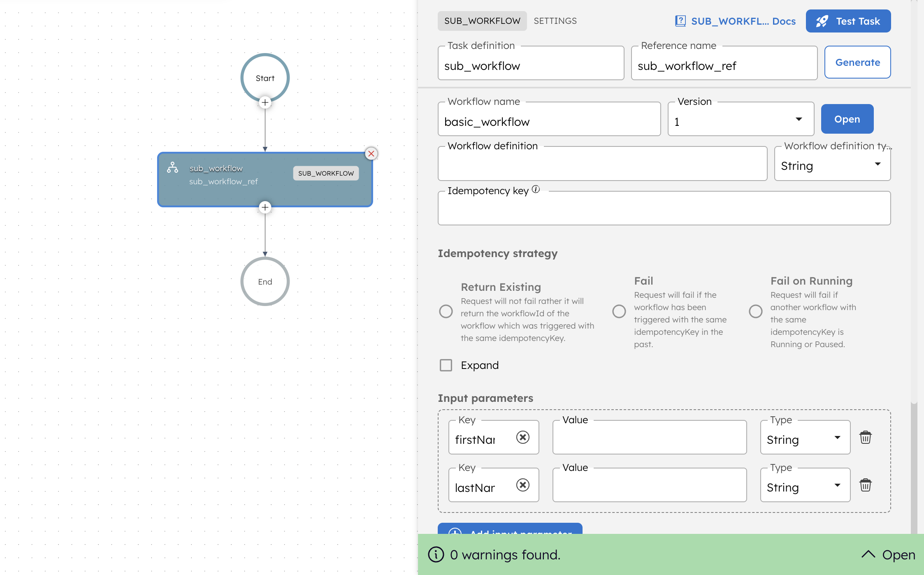924x575 pixels.
Task: Open the SUB_WORKFLOW Docs link
Action: 735,21
